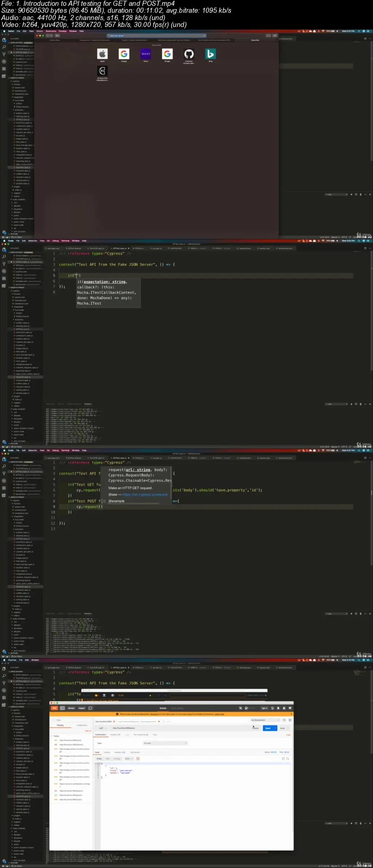Collapse the fixtures folder in the 4:04 PM frame explorer
This screenshot has height=868, width=373.
click(17, 294)
